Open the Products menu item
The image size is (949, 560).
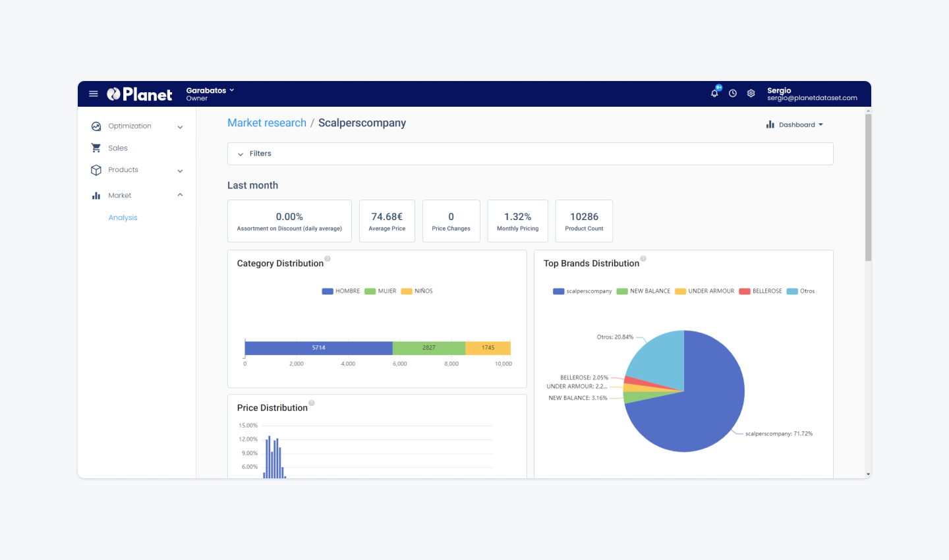(123, 170)
